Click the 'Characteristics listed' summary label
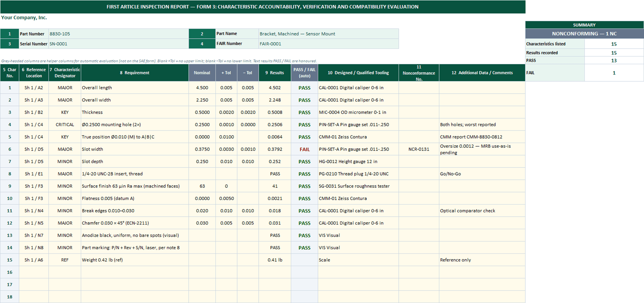644x303 pixels. [555, 44]
